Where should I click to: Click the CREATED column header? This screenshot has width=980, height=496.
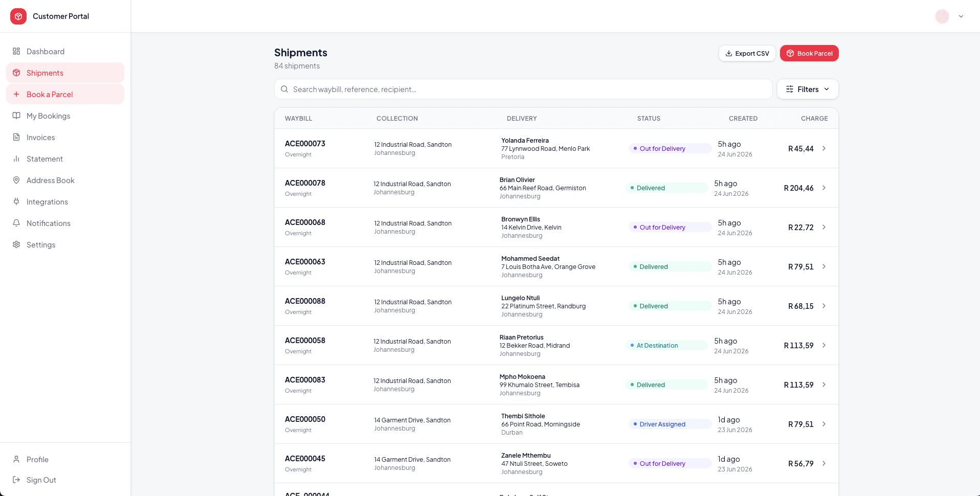pyautogui.click(x=743, y=118)
